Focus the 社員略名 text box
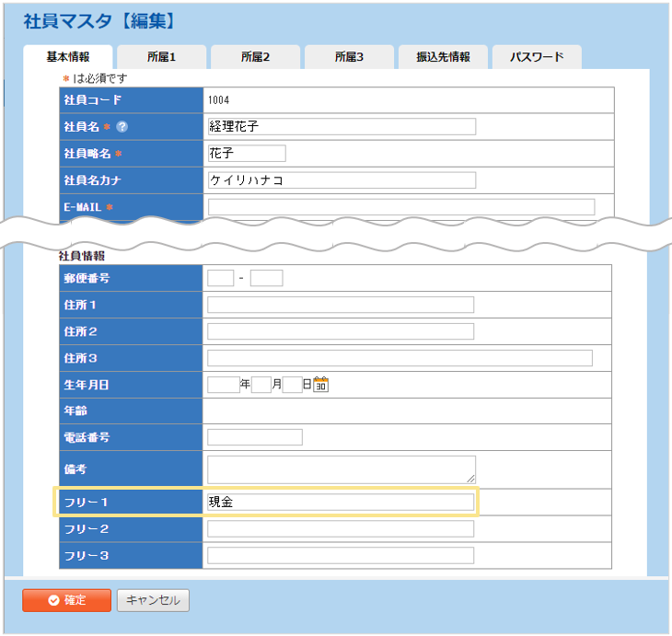This screenshot has width=672, height=636. pos(247,154)
